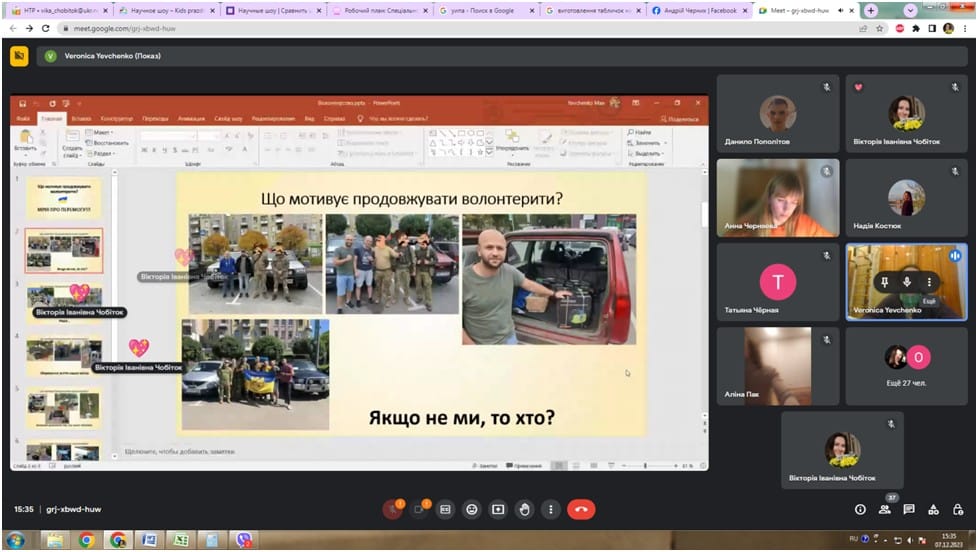This screenshot has height=552, width=978.
Task: Toggle the camera on/off button
Action: pyautogui.click(x=420, y=509)
